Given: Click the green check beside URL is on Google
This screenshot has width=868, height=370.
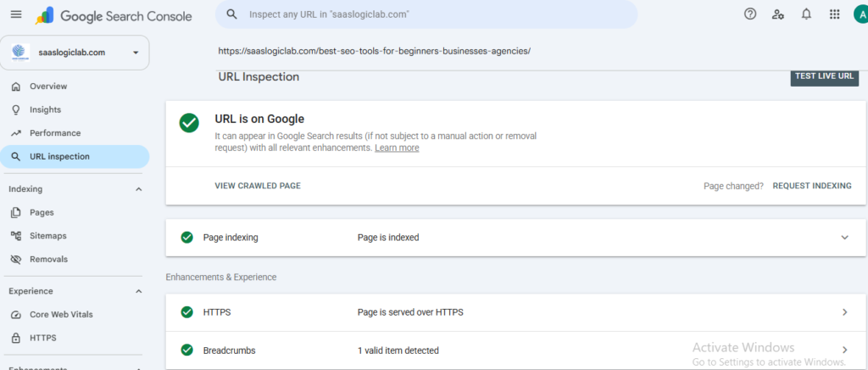Looking at the screenshot, I should pyautogui.click(x=189, y=123).
